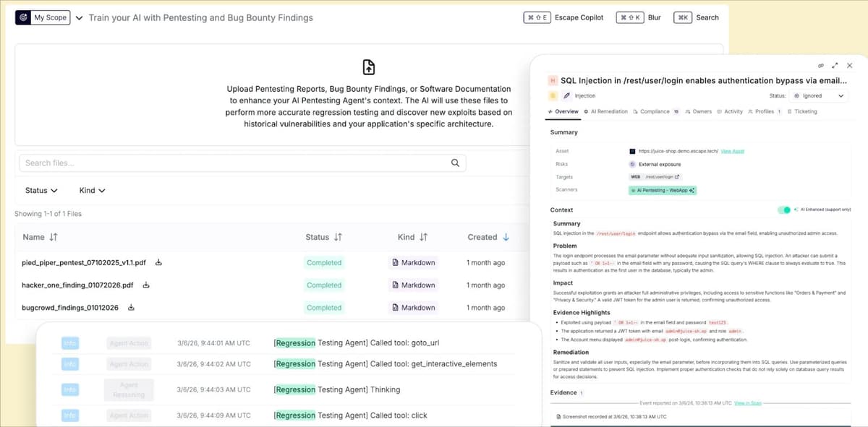Click the yellow badge below the severity icon
This screenshot has width=868, height=427.
click(x=553, y=95)
